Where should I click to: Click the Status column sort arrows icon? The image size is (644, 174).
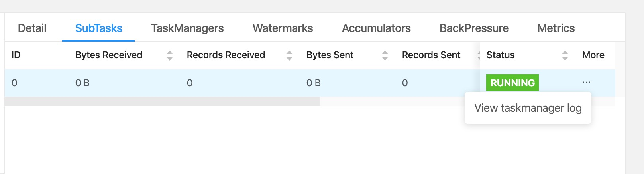565,55
